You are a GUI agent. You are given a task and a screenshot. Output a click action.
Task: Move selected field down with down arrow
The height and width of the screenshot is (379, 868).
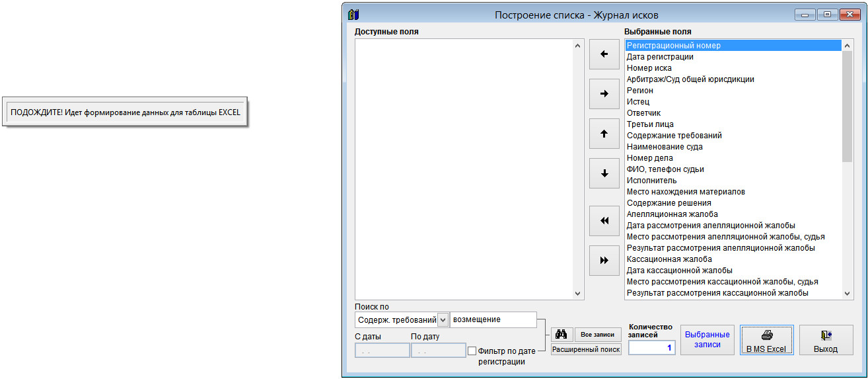pos(604,173)
